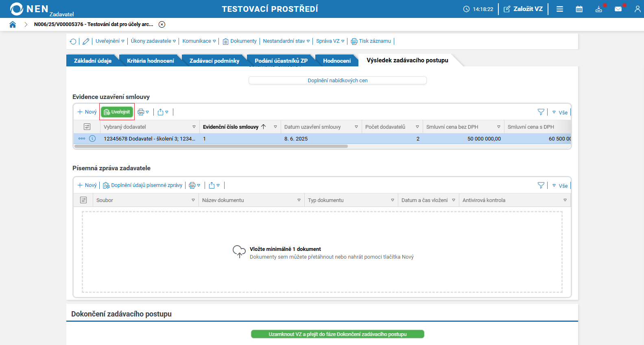Image resolution: width=644 pixels, height=345 pixels.
Task: Open the Nestandardní stav dropdown
Action: [x=286, y=41]
